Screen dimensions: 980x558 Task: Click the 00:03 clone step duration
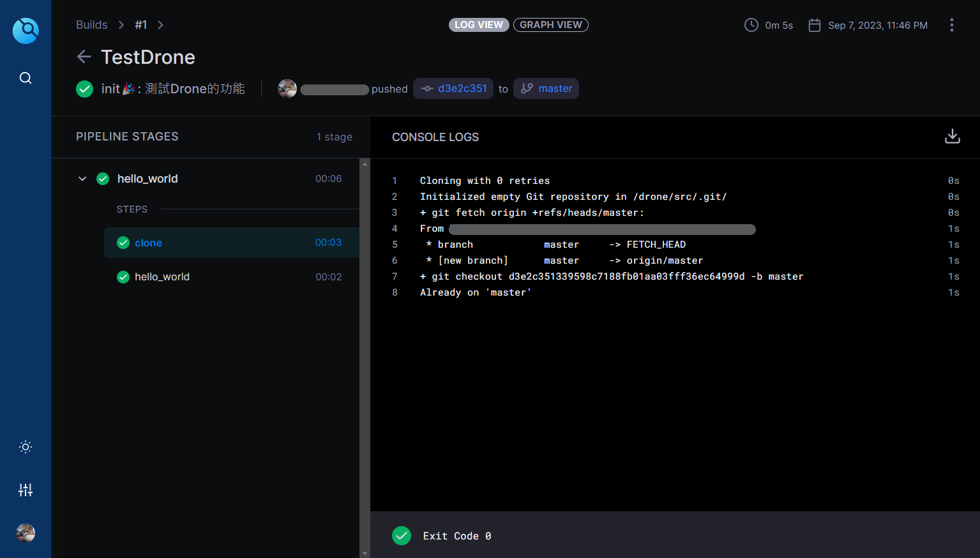328,243
